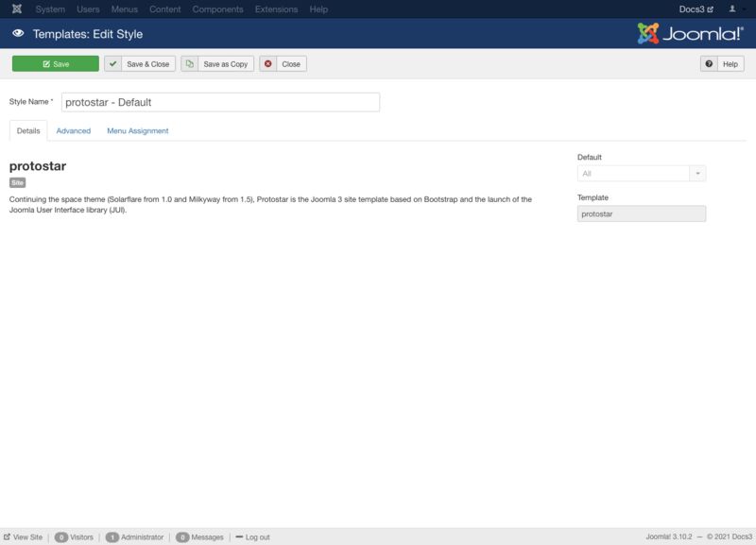Click the Default field label
756x545 pixels.
coord(589,157)
